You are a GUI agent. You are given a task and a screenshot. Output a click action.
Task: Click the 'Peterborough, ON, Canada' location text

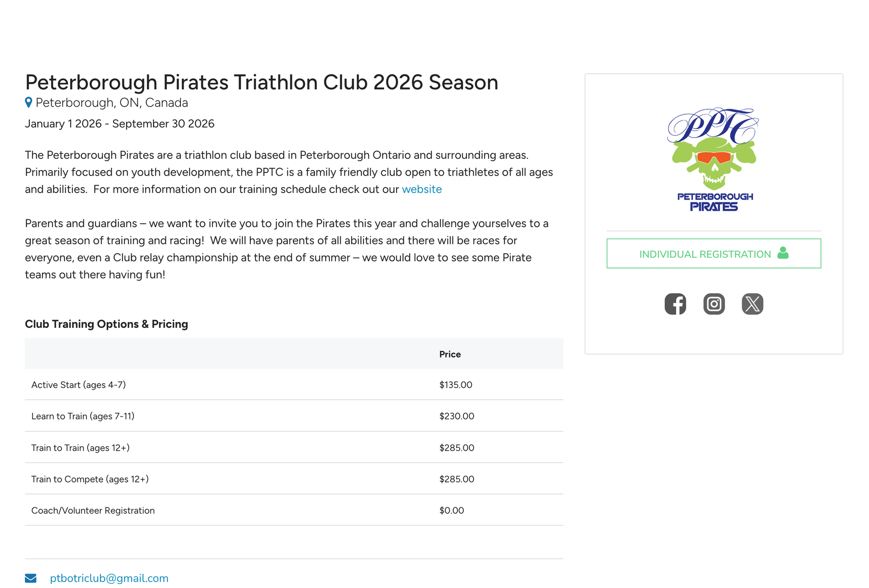click(112, 103)
